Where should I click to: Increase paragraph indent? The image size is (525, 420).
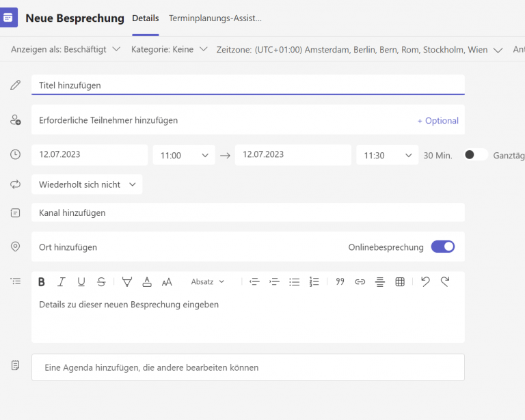[274, 281]
